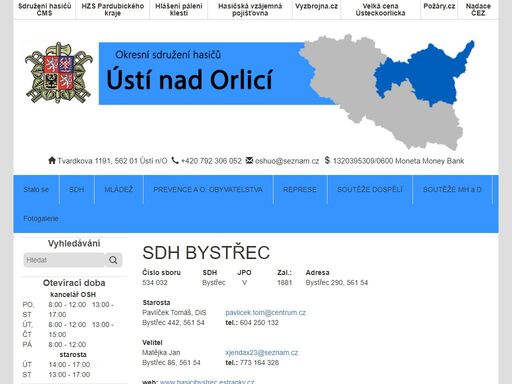The width and height of the screenshot is (512, 384).
Task: Click sbor number 534 032
Action: [x=155, y=283]
